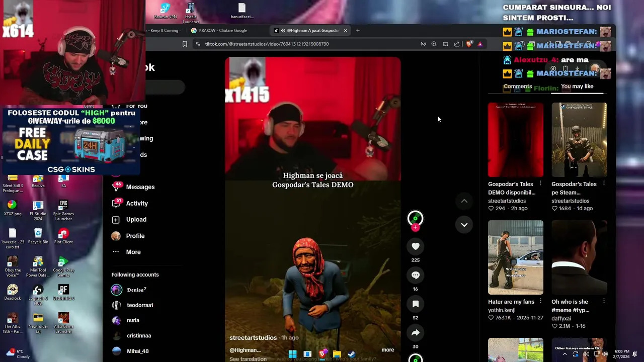
Task: Open FL Studio 2024 desktop shortcut
Action: [x=38, y=211]
